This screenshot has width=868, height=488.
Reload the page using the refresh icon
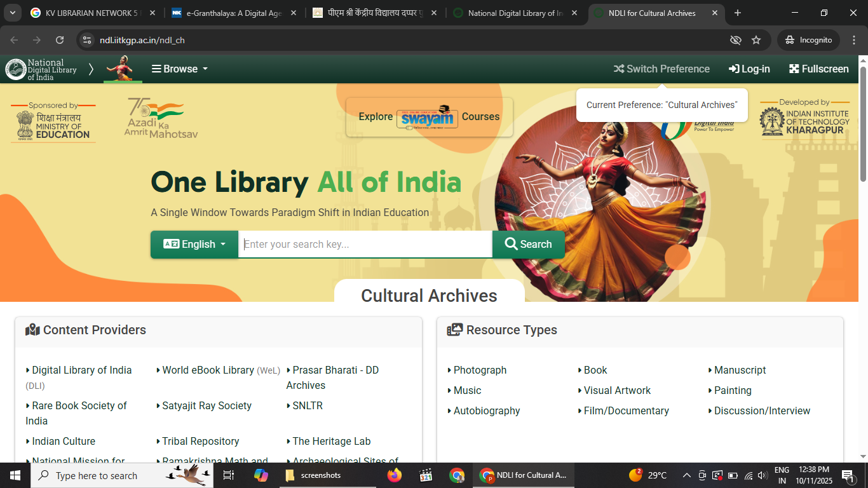60,40
